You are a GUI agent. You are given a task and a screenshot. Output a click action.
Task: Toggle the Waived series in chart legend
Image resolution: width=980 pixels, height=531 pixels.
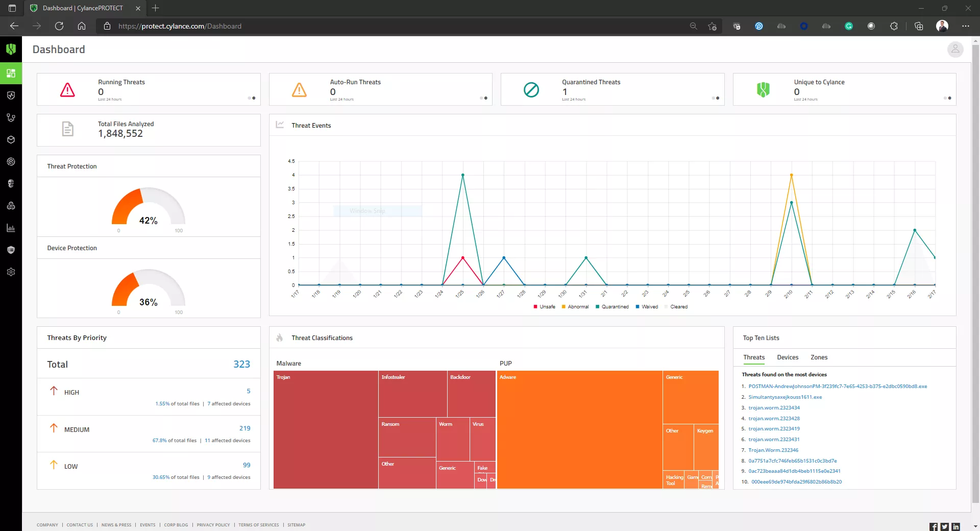[647, 307]
